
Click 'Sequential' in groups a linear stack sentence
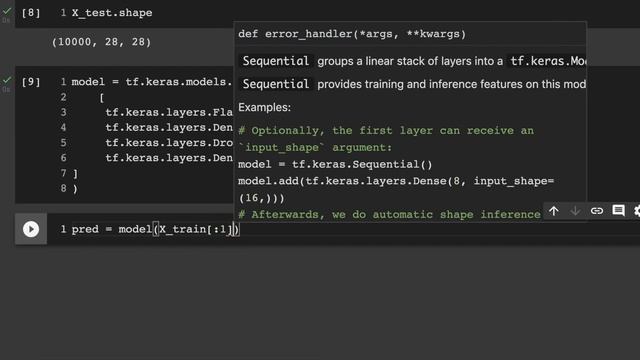pos(276,61)
